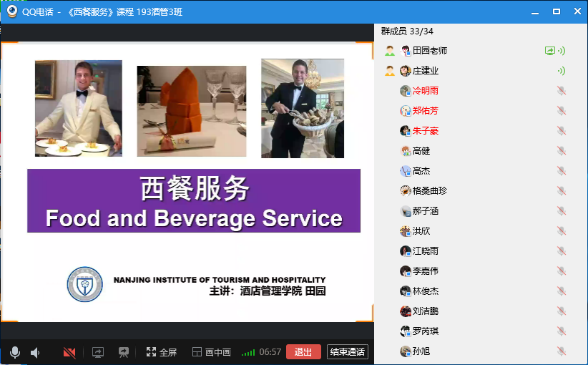This screenshot has height=365, width=588.
Task: Click 庄建业's avatar
Action: (406, 71)
